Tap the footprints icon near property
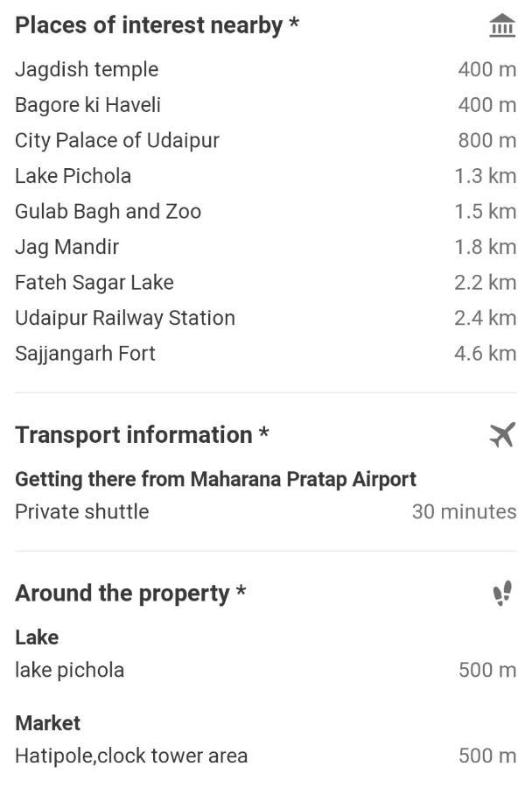532x788 pixels. point(502,593)
